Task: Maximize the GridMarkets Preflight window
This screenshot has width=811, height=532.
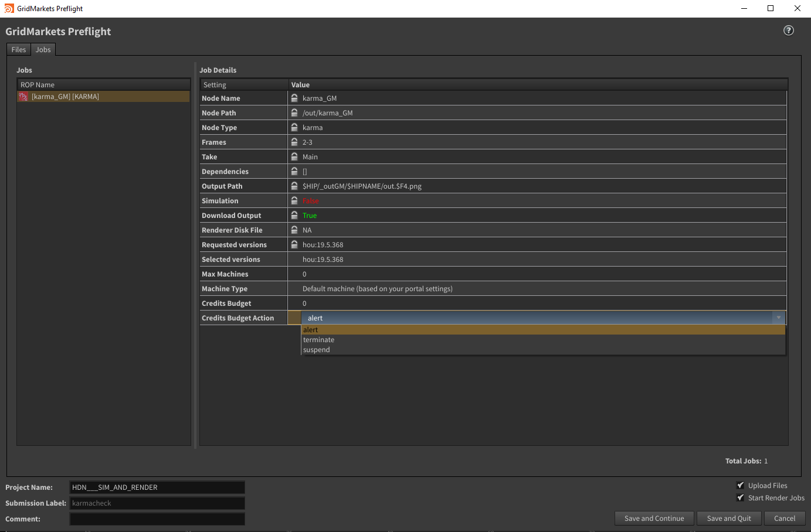Action: pyautogui.click(x=771, y=8)
